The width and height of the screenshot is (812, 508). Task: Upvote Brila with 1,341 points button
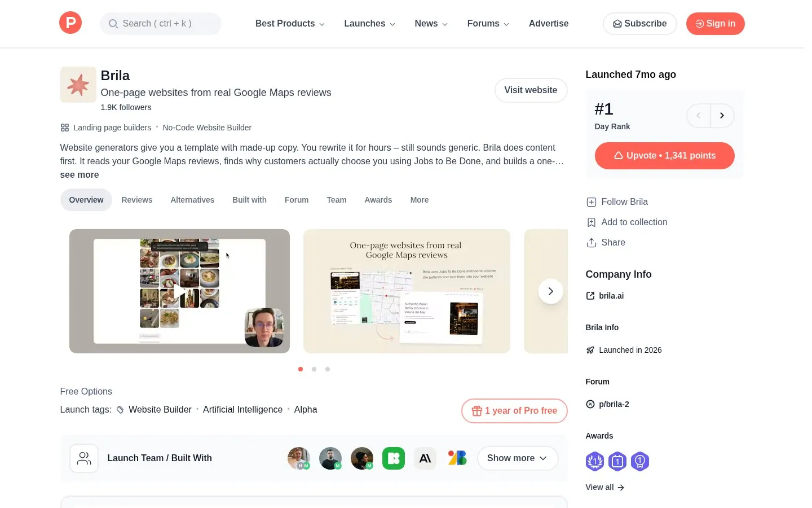click(664, 156)
